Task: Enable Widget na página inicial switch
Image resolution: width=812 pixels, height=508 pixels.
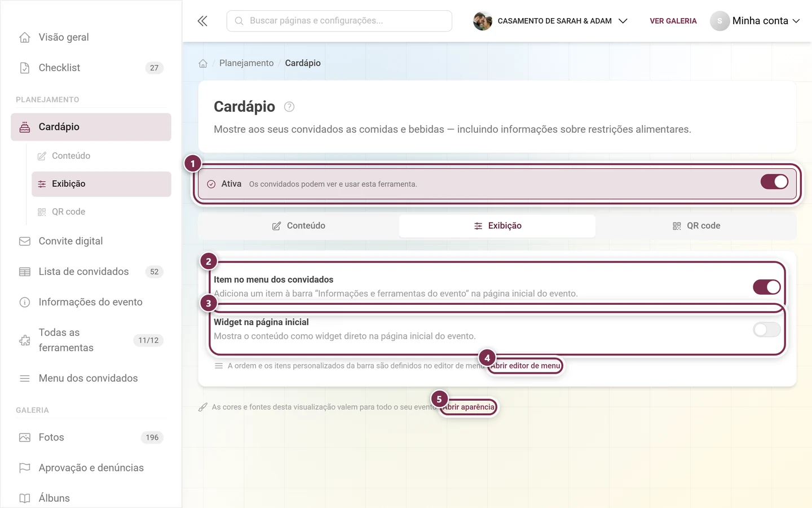Action: point(767,330)
